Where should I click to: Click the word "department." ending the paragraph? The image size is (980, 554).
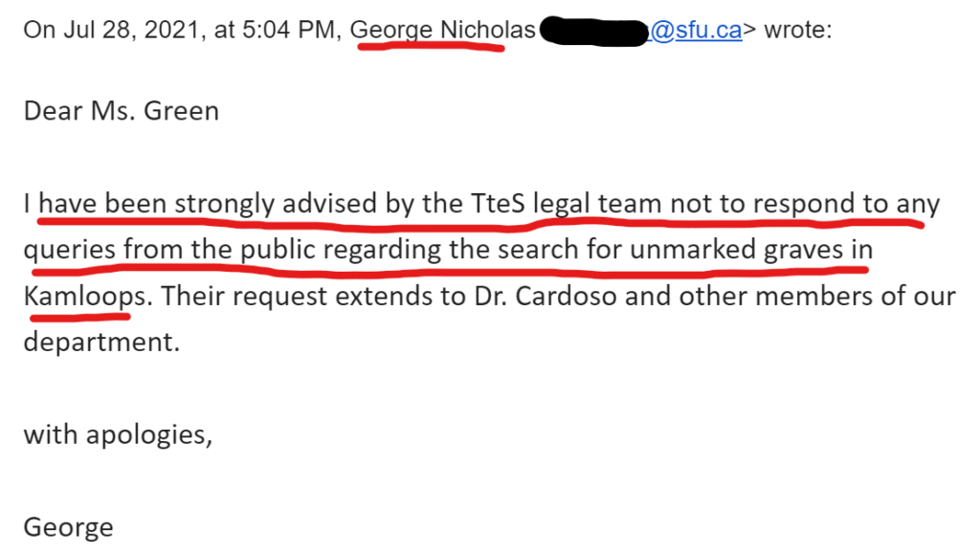click(101, 342)
